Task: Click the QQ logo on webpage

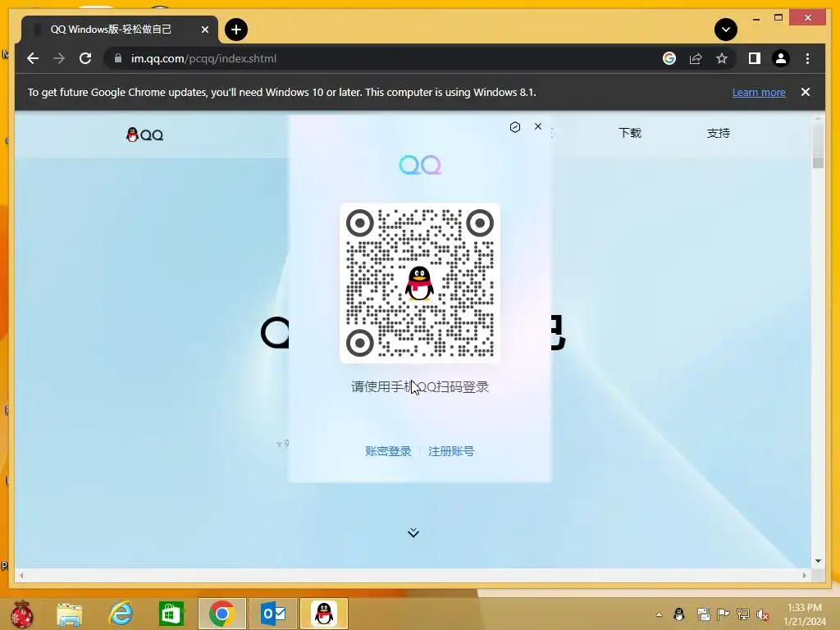Action: [x=144, y=135]
